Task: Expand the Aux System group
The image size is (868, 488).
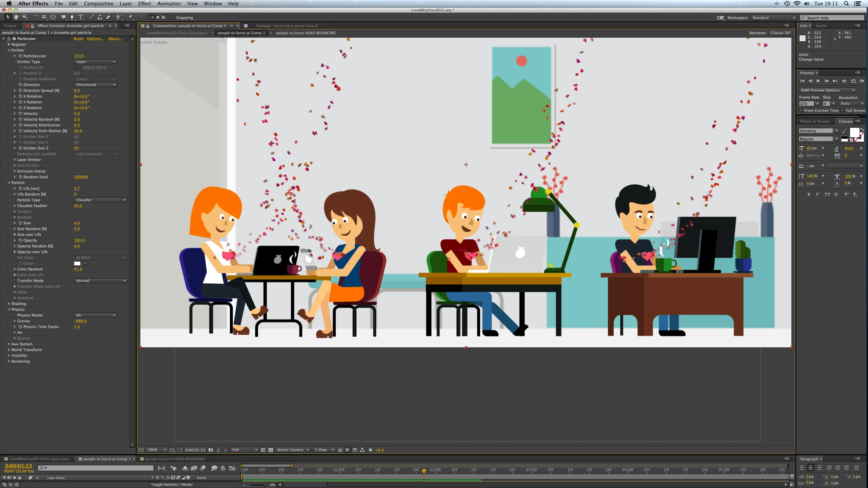Action: (x=9, y=344)
